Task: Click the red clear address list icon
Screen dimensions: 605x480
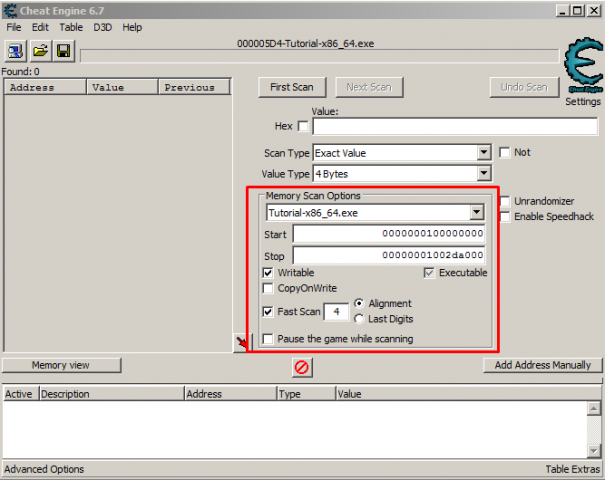Action: [301, 367]
